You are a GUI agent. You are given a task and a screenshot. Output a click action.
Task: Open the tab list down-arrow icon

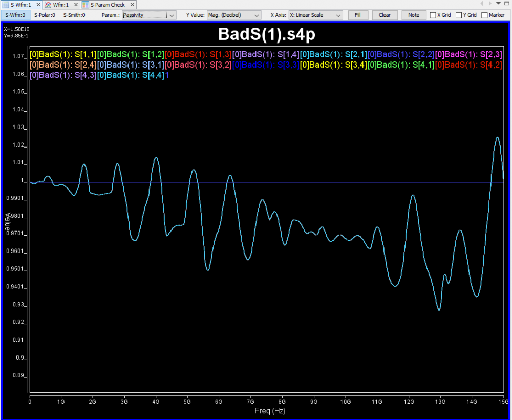click(x=498, y=4)
